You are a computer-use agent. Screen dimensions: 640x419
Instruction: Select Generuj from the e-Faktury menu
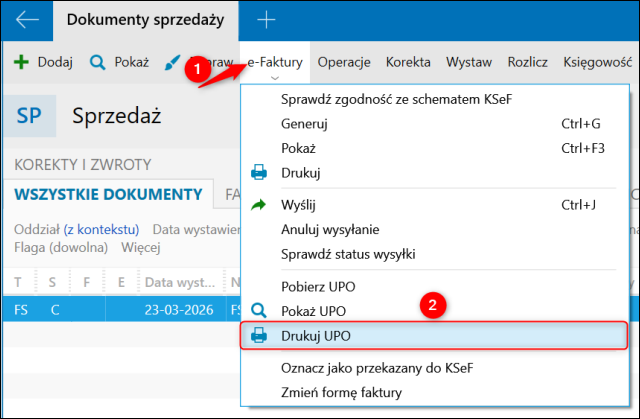tap(305, 124)
